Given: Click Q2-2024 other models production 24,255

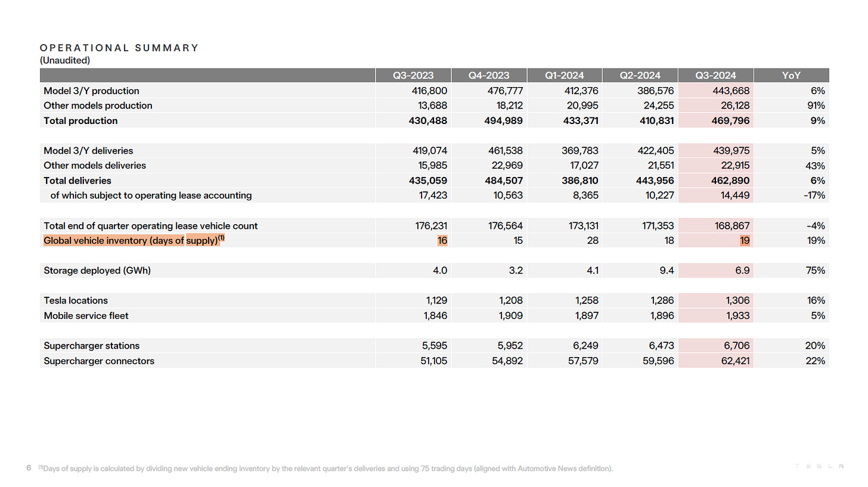Looking at the screenshot, I should click(x=657, y=106).
